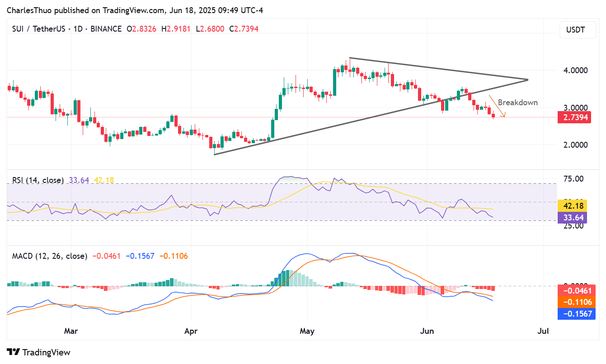Image resolution: width=606 pixels, height=364 pixels.
Task: Click the 4.0000 level on price scale
Action: 575,70
